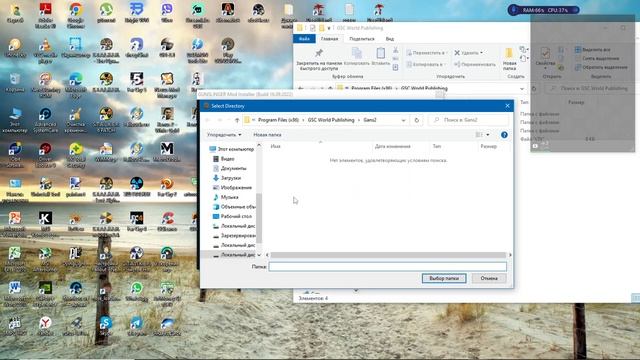Open Переместить в dropdown in Explorer ribbon
The image size is (640, 360).
click(427, 53)
